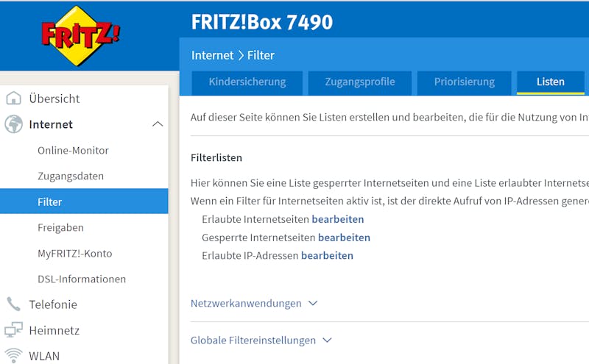
Task: Open the Telefonie menu
Action: tap(53, 304)
